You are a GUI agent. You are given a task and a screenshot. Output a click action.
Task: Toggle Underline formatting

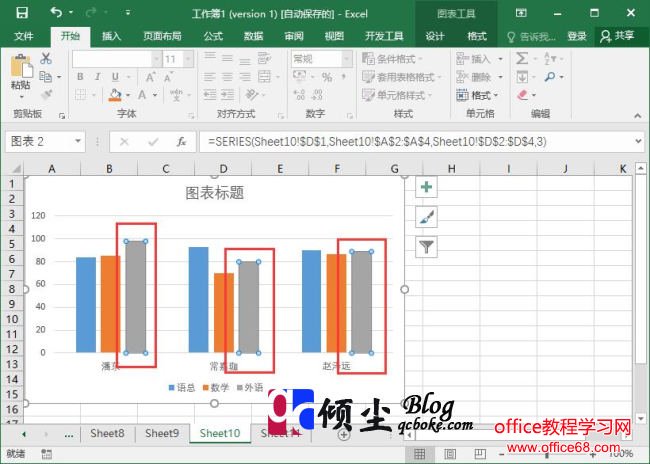click(x=115, y=77)
